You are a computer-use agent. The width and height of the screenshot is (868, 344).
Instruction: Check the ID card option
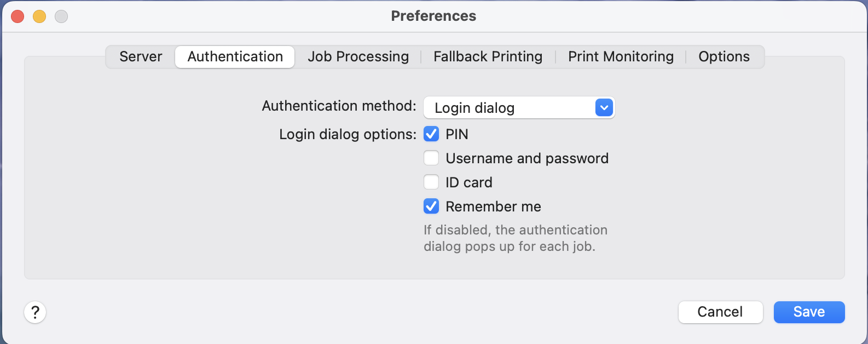point(431,182)
